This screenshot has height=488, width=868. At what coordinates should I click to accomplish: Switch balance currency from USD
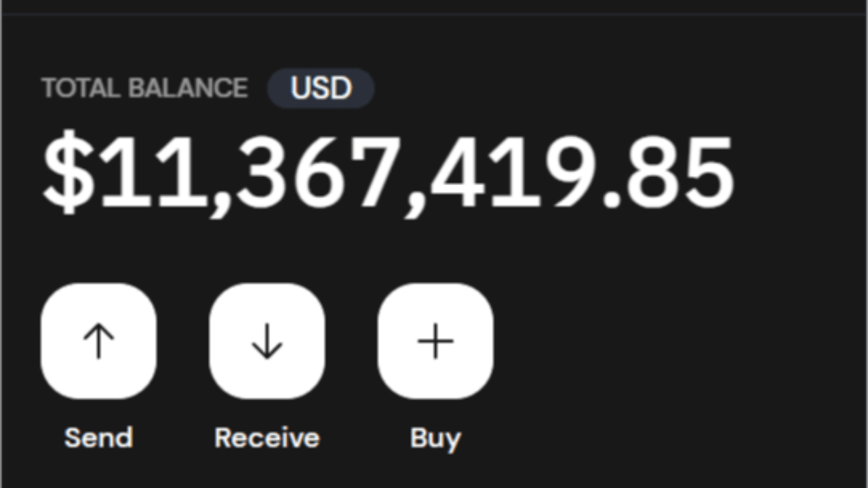321,88
